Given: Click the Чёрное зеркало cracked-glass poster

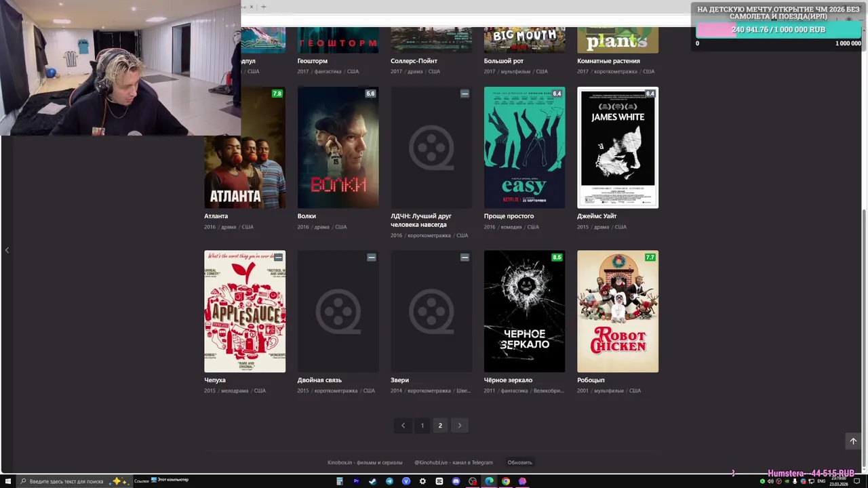Looking at the screenshot, I should pos(524,312).
